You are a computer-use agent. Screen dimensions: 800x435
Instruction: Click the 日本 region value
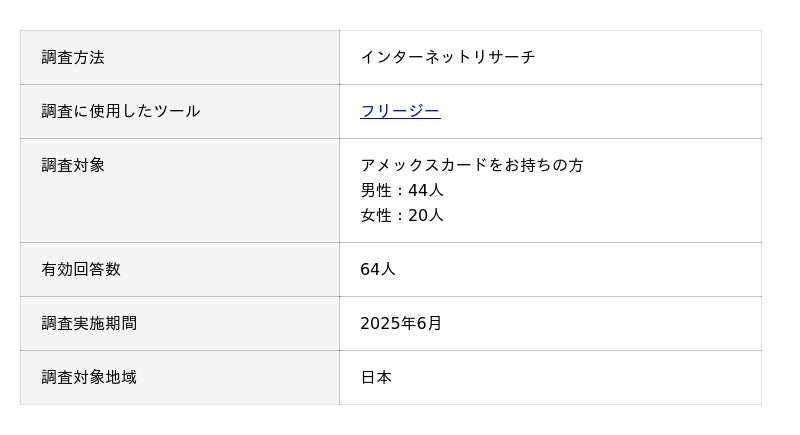point(376,377)
